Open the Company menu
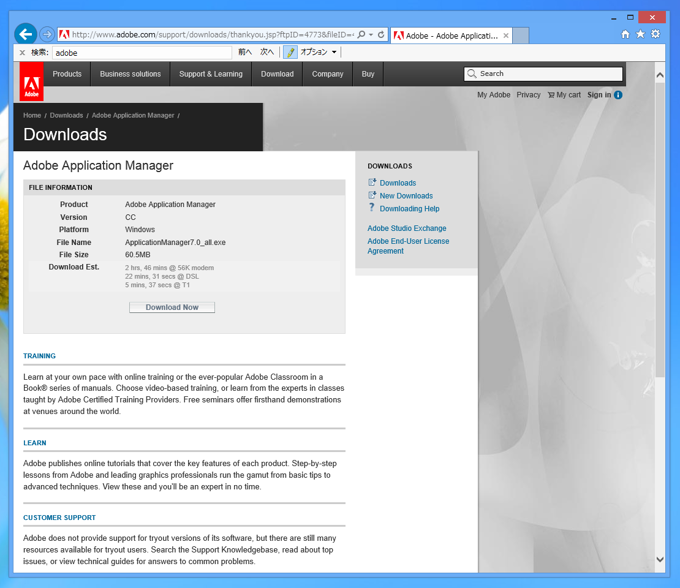 click(327, 74)
